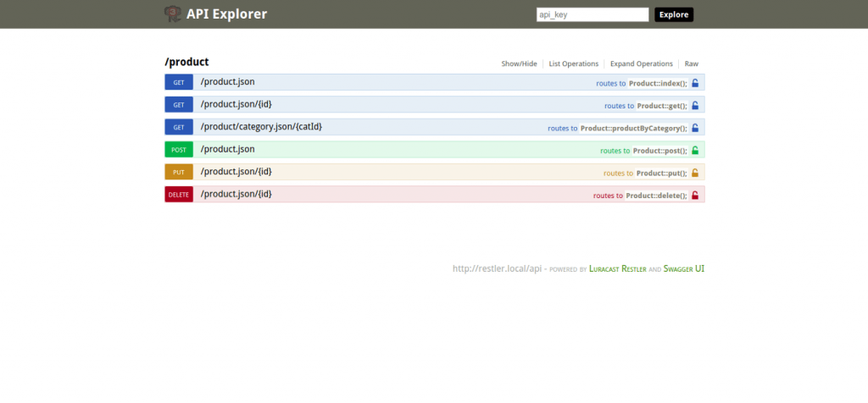Open GET /product.json path link
This screenshot has height=403, width=868.
(227, 82)
